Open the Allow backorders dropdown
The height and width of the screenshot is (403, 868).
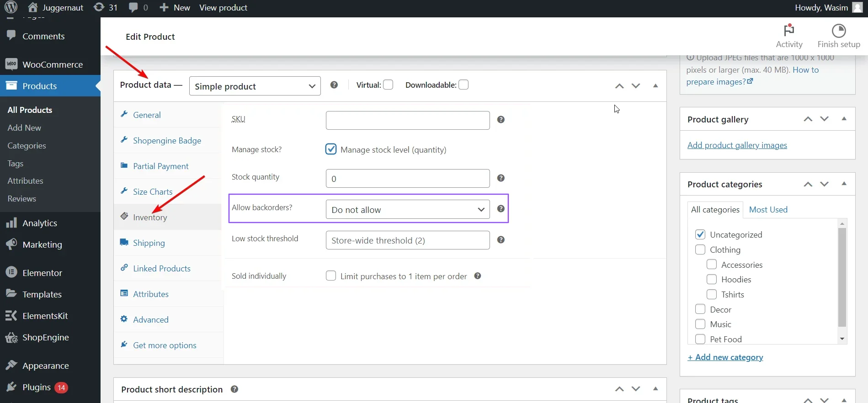407,210
